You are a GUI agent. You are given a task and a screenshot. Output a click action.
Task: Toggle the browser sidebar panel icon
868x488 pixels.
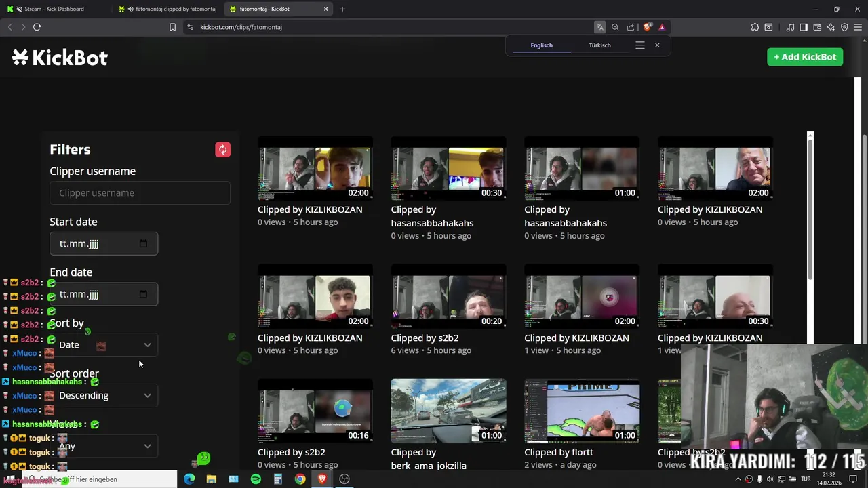804,27
